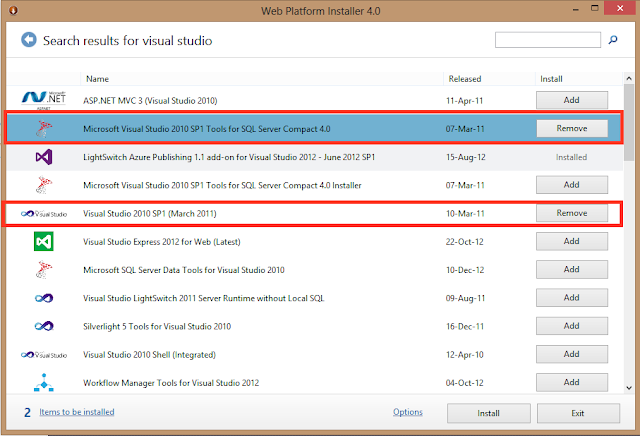640x436 pixels.
Task: Add SQL Server Compact 4.0 Installer
Action: pos(572,185)
